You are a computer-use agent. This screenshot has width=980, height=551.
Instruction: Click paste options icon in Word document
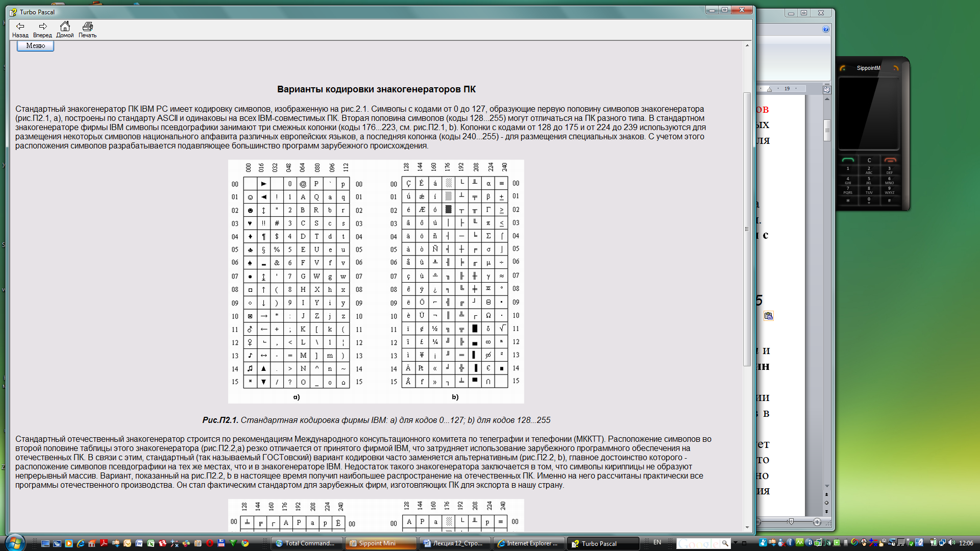coord(768,316)
